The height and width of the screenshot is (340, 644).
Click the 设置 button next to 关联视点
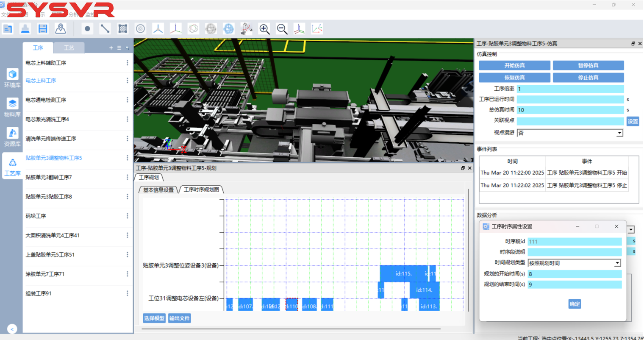pyautogui.click(x=633, y=121)
